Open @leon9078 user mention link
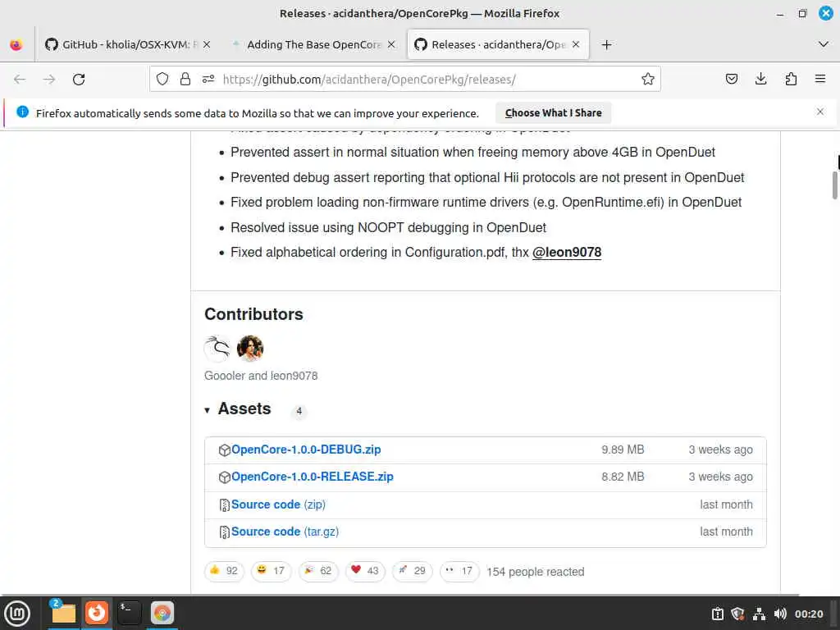The width and height of the screenshot is (840, 630). point(567,253)
